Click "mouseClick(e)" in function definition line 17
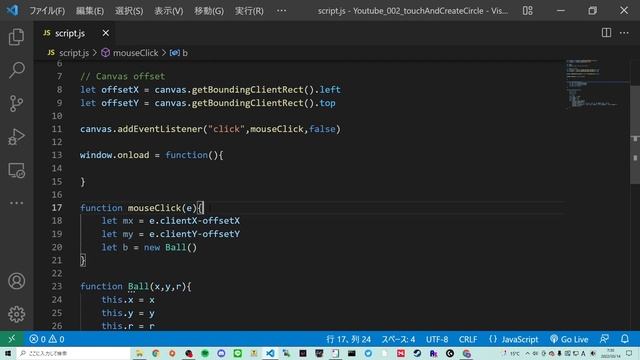 [x=162, y=208]
